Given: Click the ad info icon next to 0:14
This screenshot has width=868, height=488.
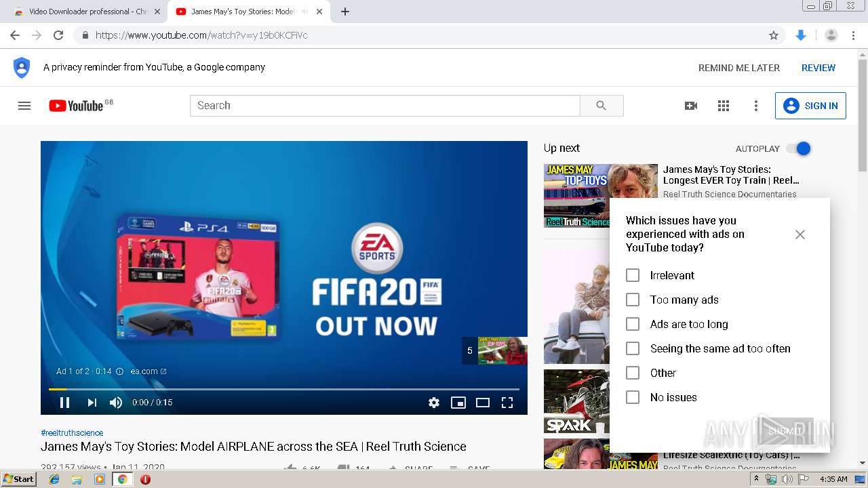Looking at the screenshot, I should [x=120, y=371].
